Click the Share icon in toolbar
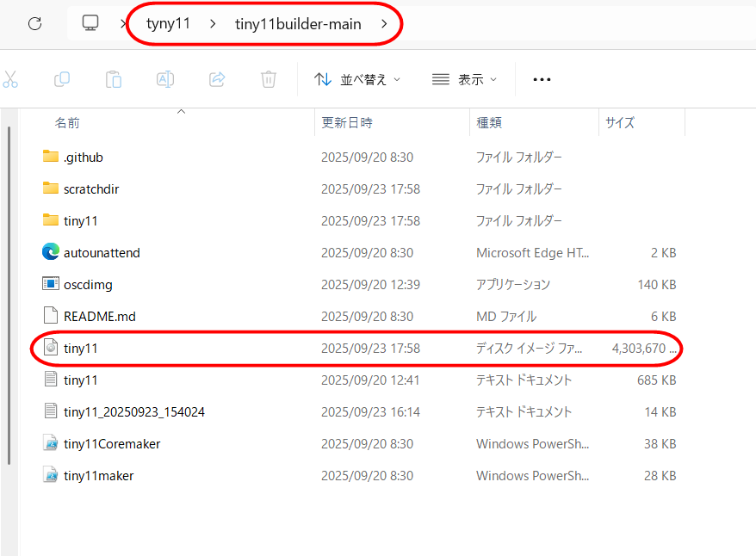756x556 pixels. tap(217, 79)
